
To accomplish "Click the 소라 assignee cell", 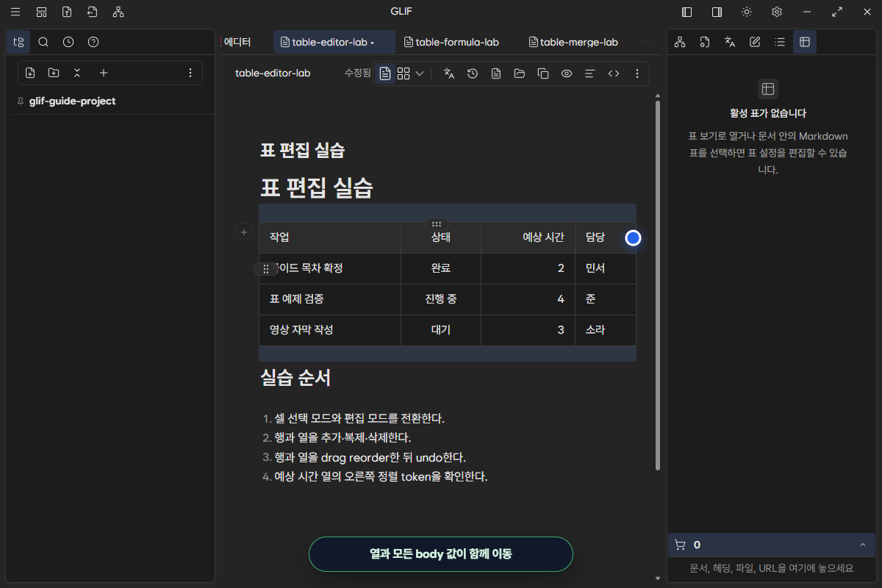I will point(606,330).
